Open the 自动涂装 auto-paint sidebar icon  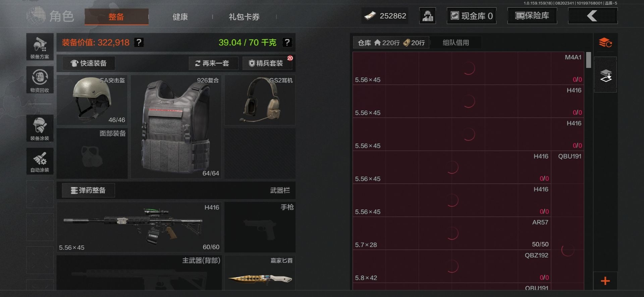pos(40,161)
